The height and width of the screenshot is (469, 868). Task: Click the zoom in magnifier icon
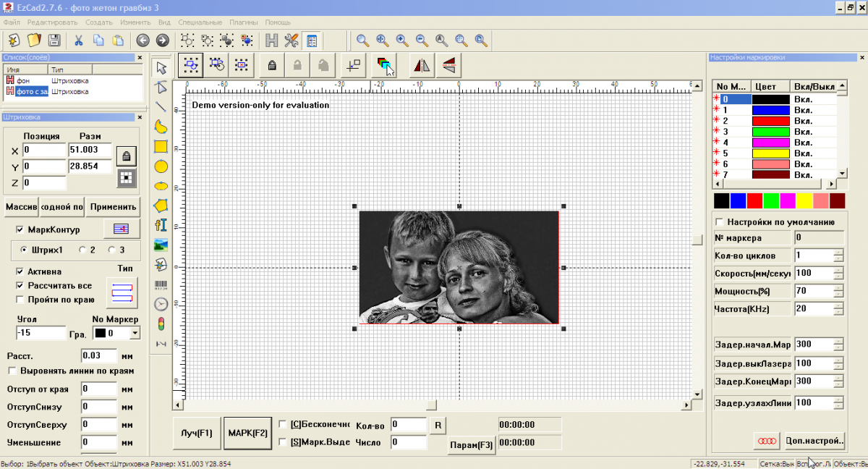pyautogui.click(x=401, y=41)
